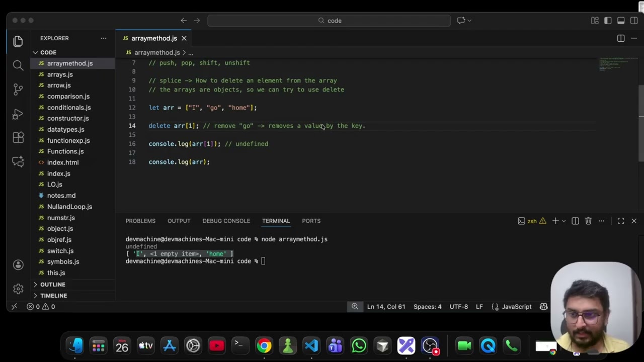Split the terminal pane

coord(575,221)
